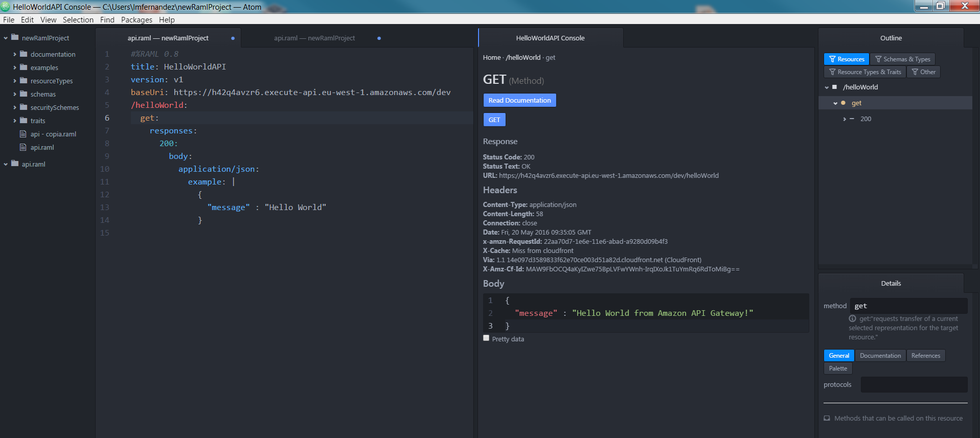Click the baseUri line in the editor
Screen dimensions: 980x438
(290, 93)
